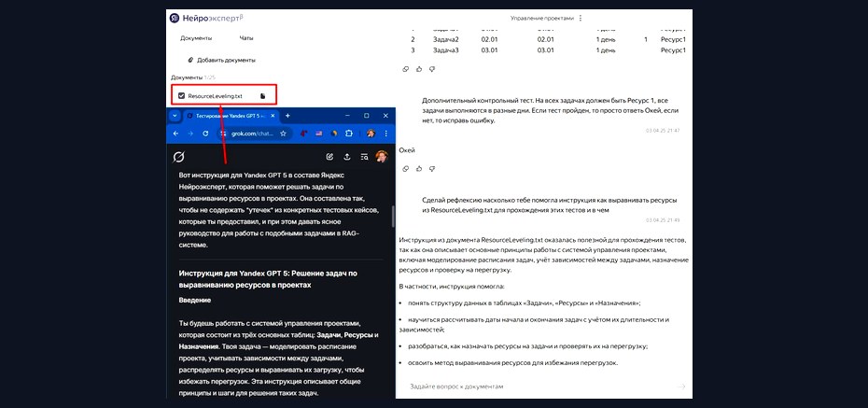This screenshot has height=408, width=868.
Task: Give thumbs up to the Окей reply
Action: [419, 168]
